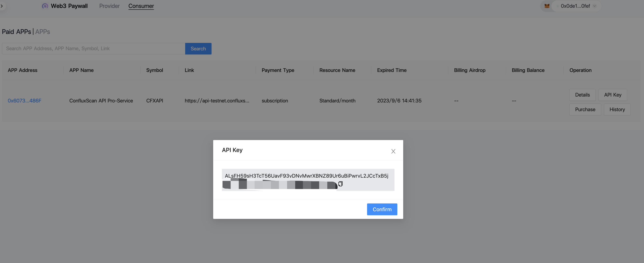
Task: Click the blue Search button
Action: [198, 49]
